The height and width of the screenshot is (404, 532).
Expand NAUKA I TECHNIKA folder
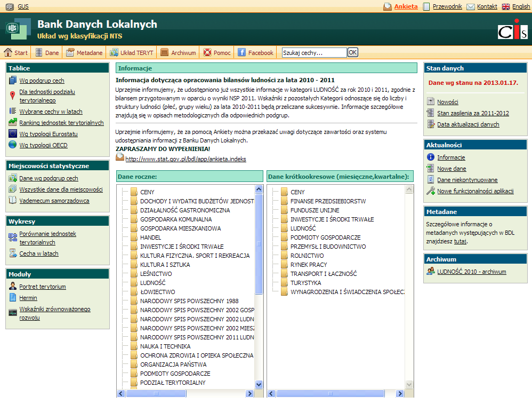click(133, 346)
